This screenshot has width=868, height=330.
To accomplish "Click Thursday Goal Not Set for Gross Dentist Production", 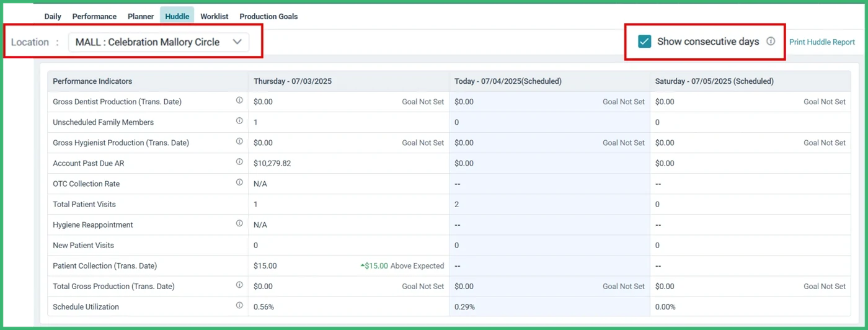I will point(423,102).
